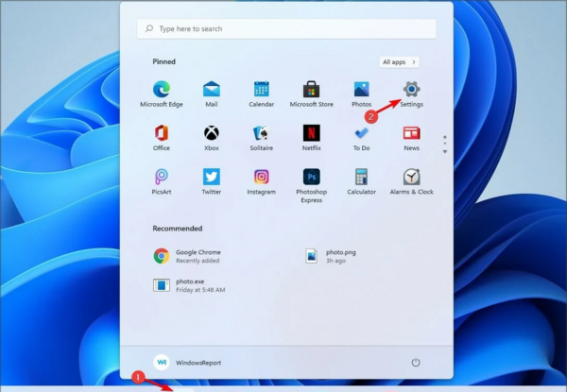Go to next pinned apps page arrow
This screenshot has height=392, width=567.
pyautogui.click(x=445, y=152)
